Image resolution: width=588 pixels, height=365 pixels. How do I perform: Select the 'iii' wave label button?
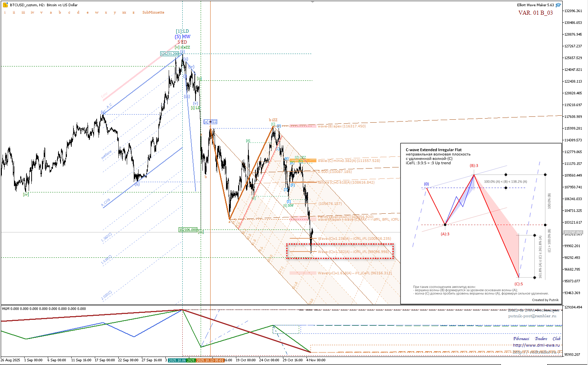23,12
